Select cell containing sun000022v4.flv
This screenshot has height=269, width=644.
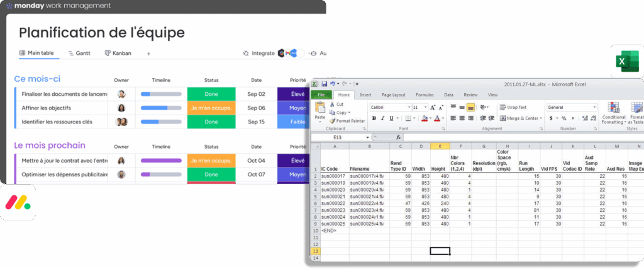click(369, 203)
